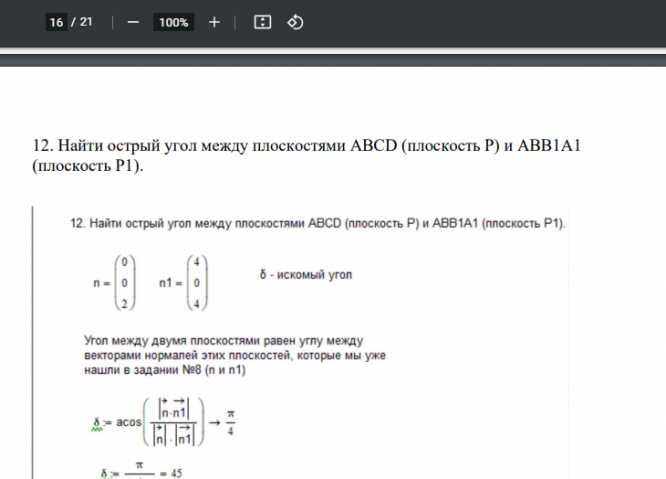Image resolution: width=666 pixels, height=479 pixels.
Task: Click the small-font task 12 title in the embedded image
Action: tap(318, 223)
